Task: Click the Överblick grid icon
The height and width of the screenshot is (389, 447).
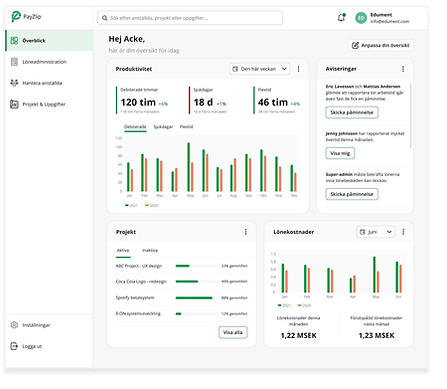Action: point(14,41)
